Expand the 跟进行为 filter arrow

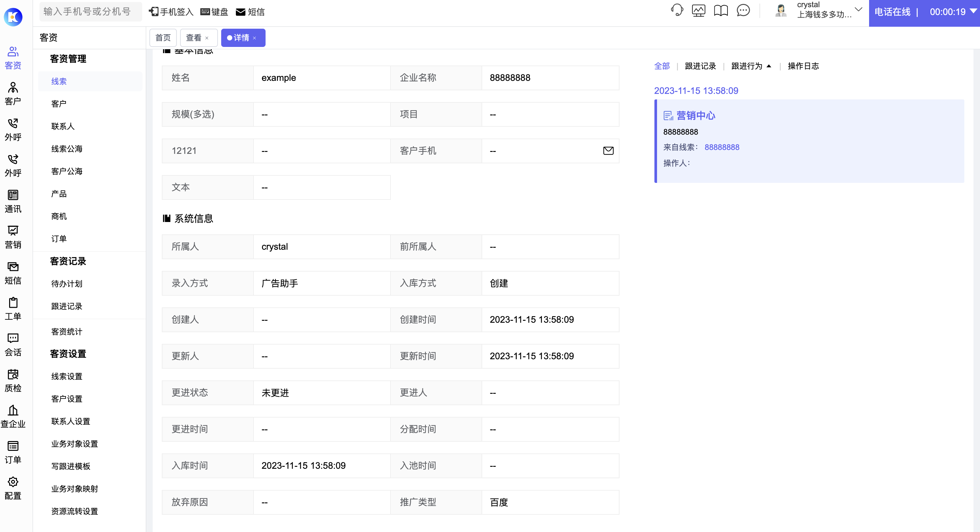tap(769, 66)
